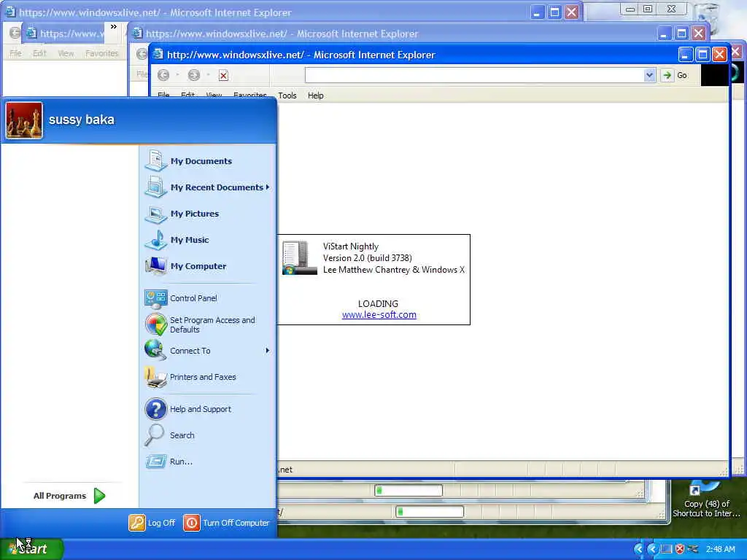Image resolution: width=747 pixels, height=560 pixels.
Task: Open the Tools menu in front IE window
Action: [287, 96]
